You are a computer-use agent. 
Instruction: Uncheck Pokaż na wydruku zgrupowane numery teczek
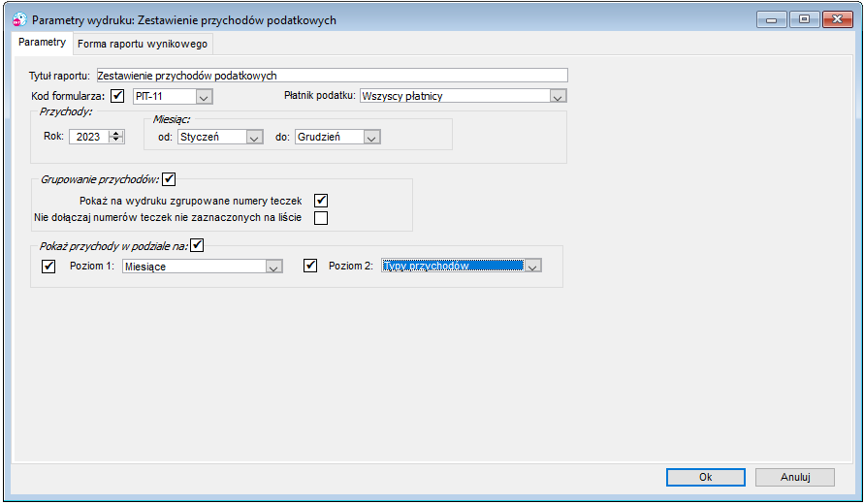(x=321, y=201)
